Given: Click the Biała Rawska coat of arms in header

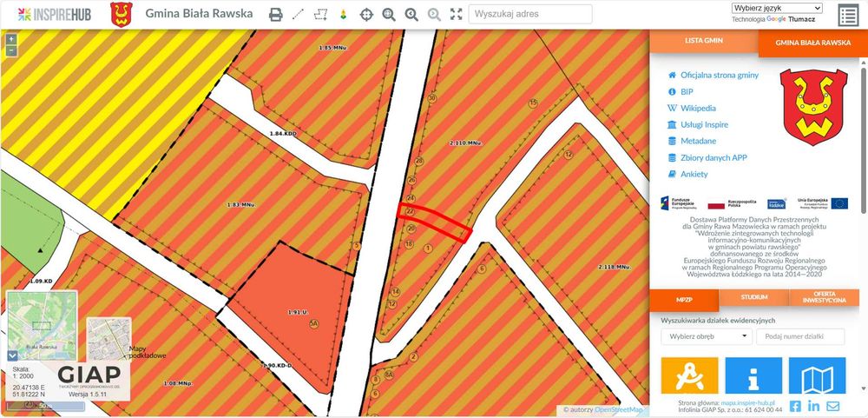Looking at the screenshot, I should 122,15.
